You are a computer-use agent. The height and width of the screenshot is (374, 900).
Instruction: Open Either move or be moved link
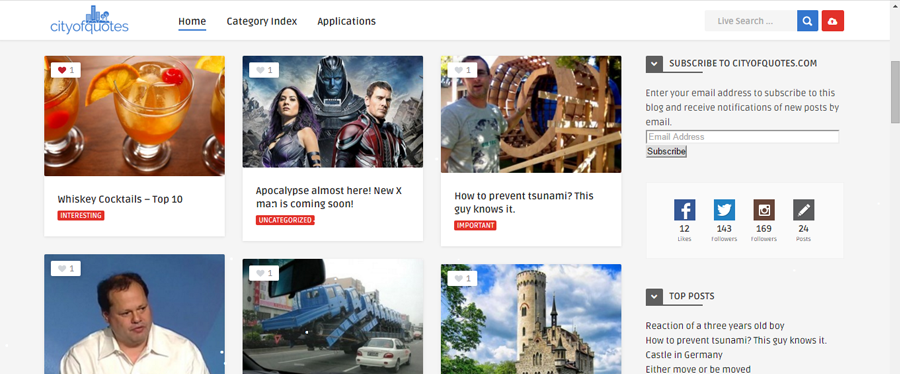click(x=698, y=369)
